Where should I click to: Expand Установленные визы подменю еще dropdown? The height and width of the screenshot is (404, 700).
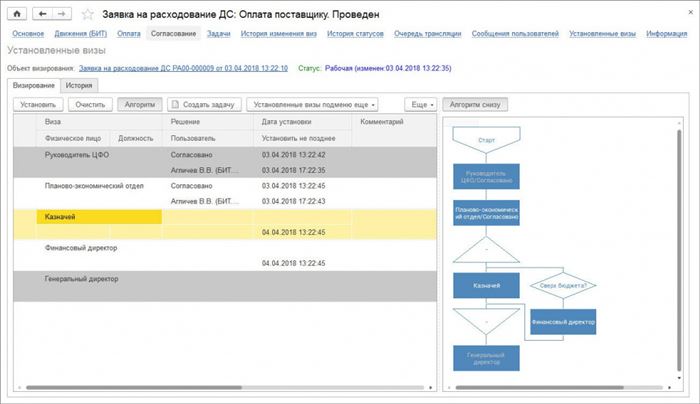coord(312,104)
